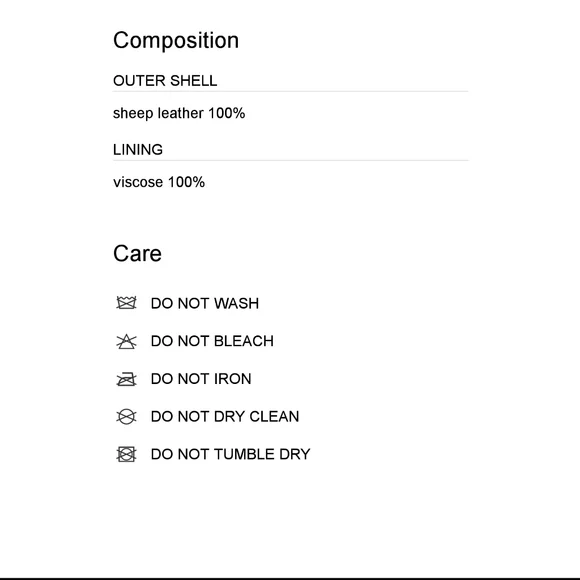The width and height of the screenshot is (580, 580).
Task: Click the DO NOT WASH label
Action: (205, 303)
